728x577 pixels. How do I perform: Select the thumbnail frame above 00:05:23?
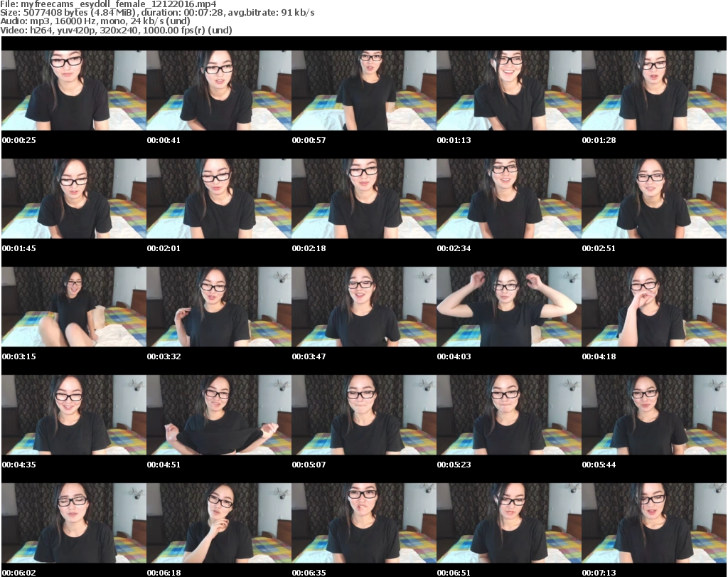[x=509, y=415]
